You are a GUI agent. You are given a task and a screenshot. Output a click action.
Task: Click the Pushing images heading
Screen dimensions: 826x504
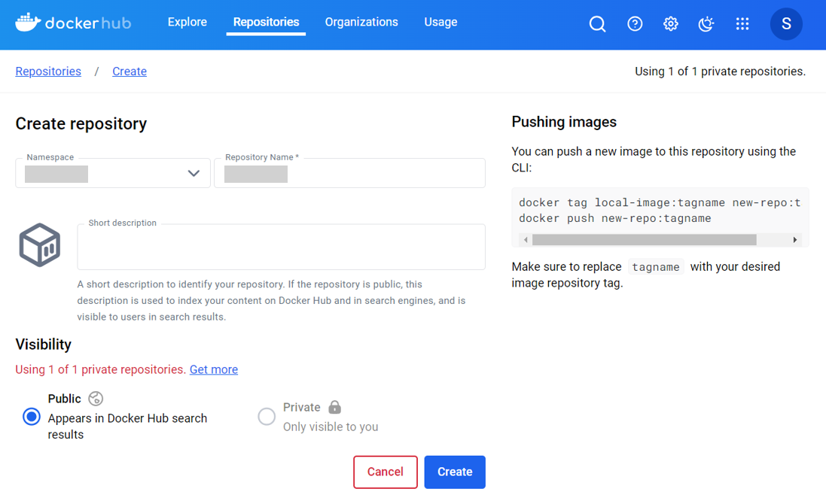564,122
